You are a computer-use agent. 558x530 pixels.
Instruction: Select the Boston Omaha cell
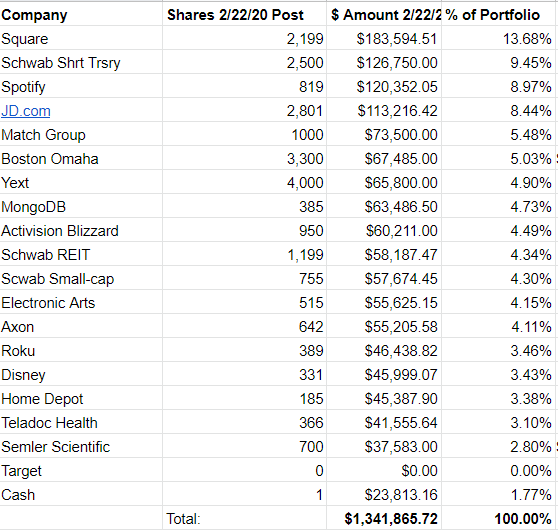[81, 159]
